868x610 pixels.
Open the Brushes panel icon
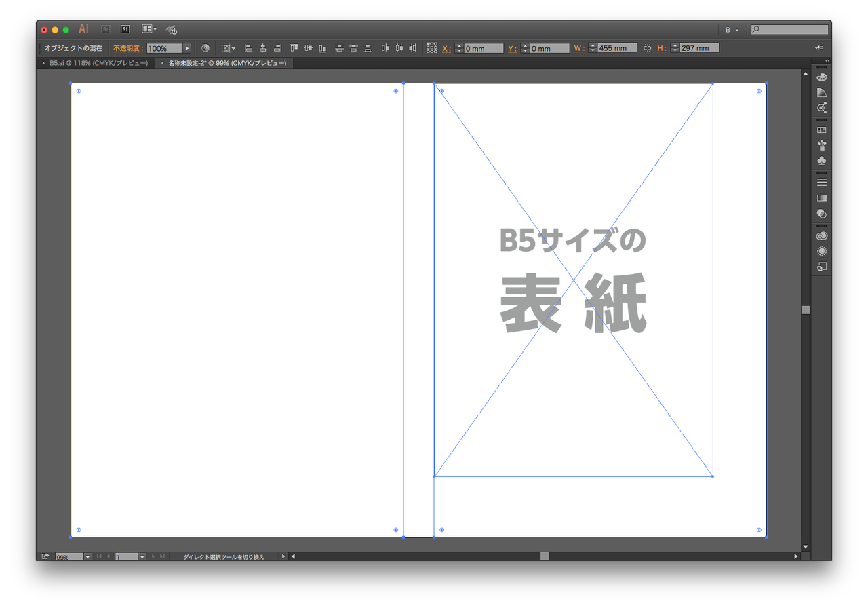[821, 145]
